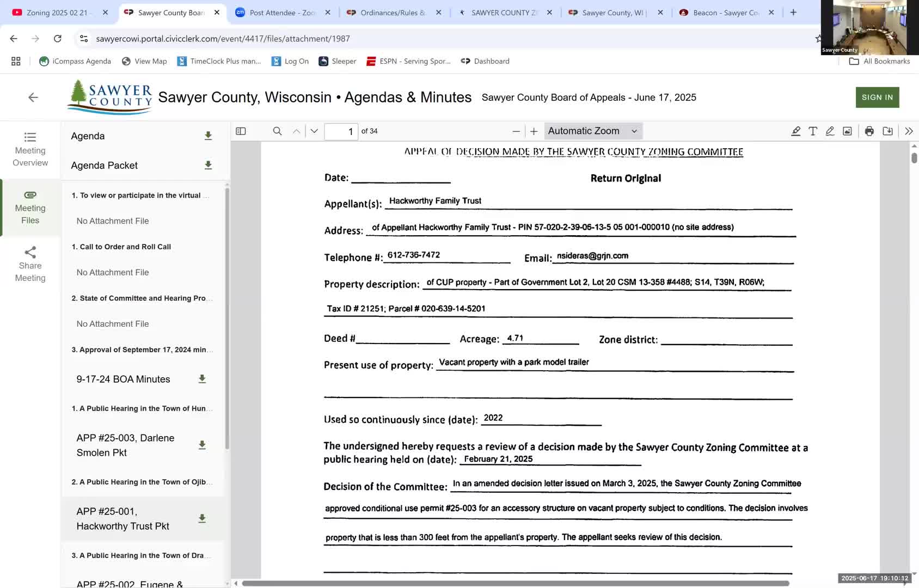The image size is (919, 588).
Task: Select the draw pen tool
Action: (830, 131)
